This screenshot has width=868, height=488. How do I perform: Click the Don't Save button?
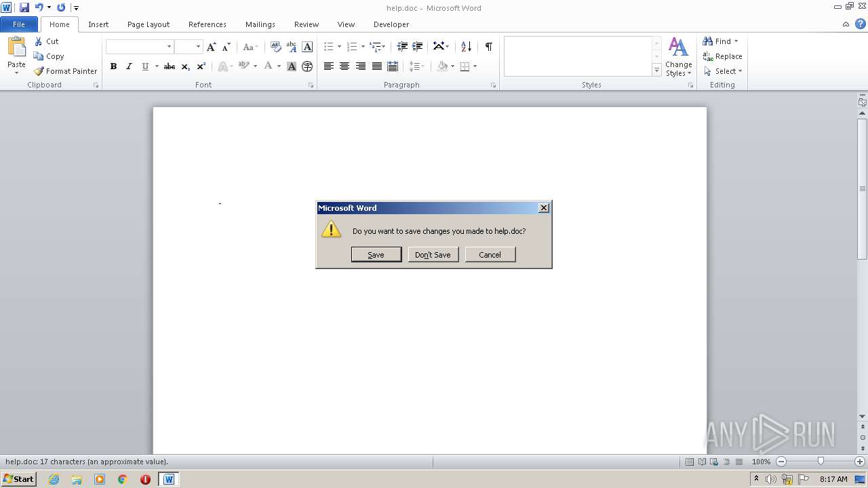[x=433, y=255]
